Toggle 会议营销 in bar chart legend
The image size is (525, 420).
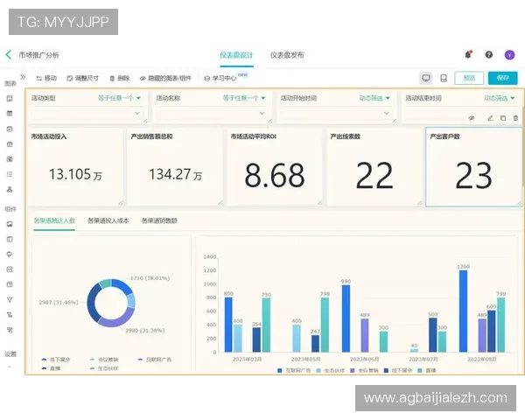[x=364, y=370]
